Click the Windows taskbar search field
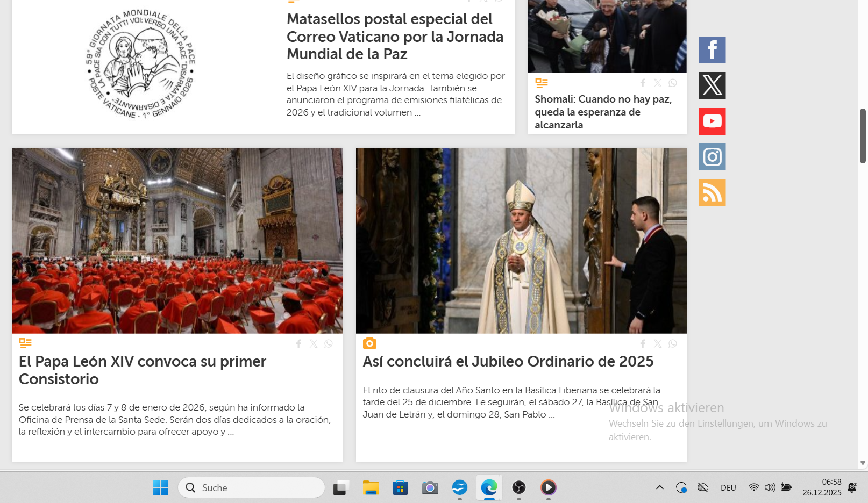 pyautogui.click(x=252, y=487)
